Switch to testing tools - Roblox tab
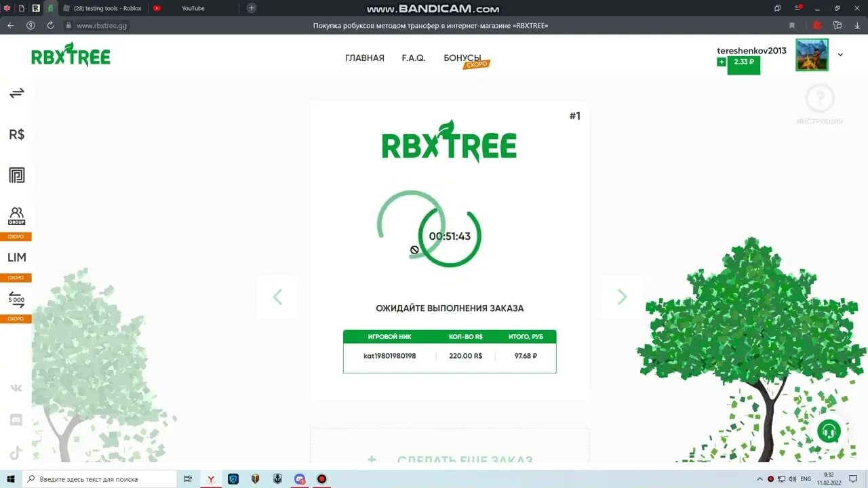Screen dimensions: 868x488 pos(102,8)
